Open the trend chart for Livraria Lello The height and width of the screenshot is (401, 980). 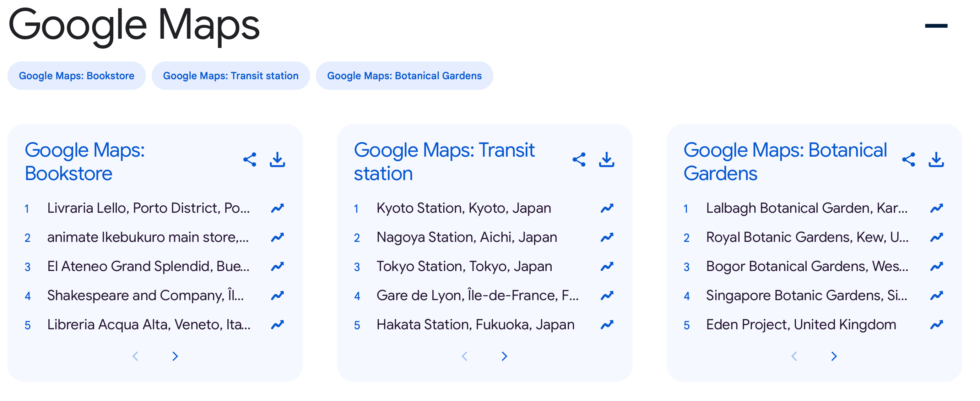[277, 208]
